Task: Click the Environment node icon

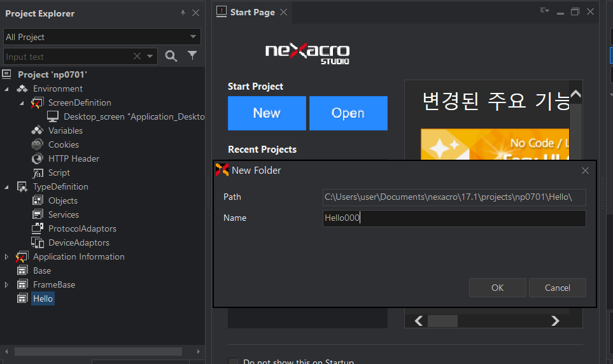Action: [x=22, y=88]
